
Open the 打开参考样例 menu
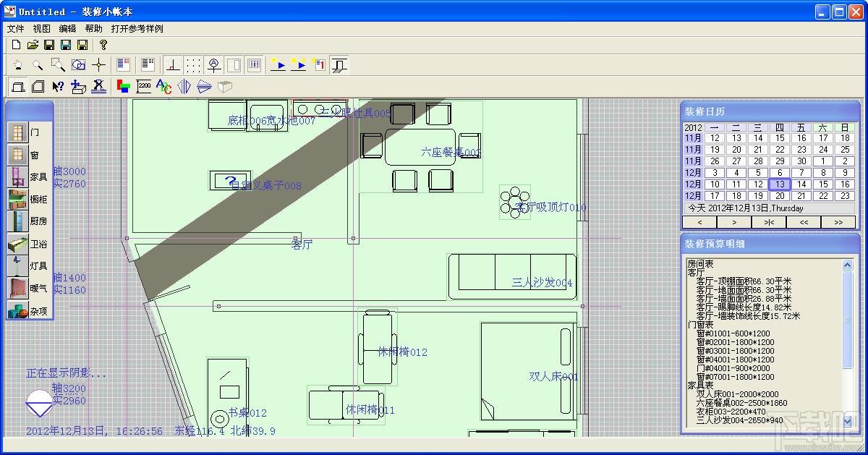tap(137, 29)
